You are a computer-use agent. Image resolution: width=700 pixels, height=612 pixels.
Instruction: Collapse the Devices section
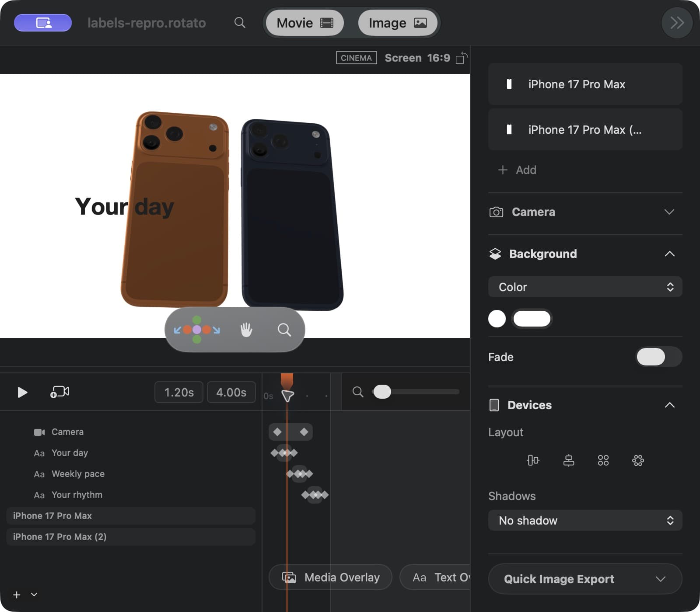[669, 405]
